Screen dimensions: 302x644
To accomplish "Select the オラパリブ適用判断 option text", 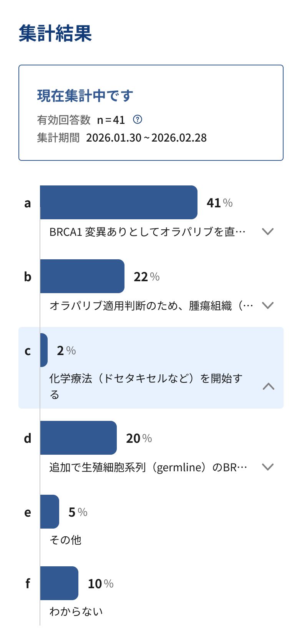I will pyautogui.click(x=151, y=306).
